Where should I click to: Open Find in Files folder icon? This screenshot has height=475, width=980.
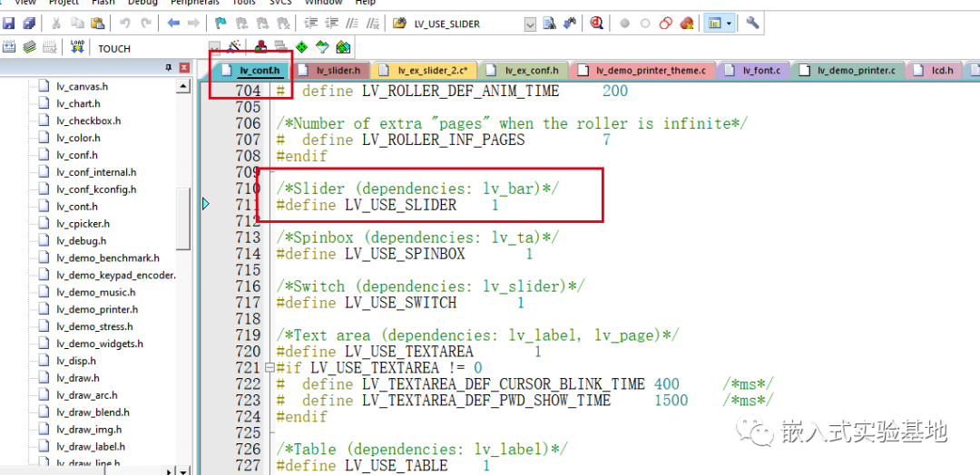click(x=398, y=24)
